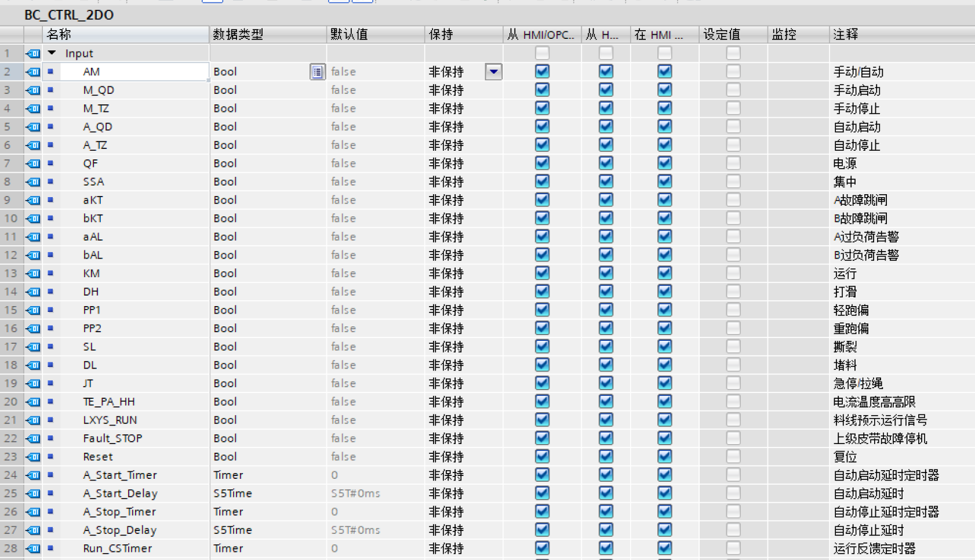Uncheck the 从 H... checkbox for A_Start_Delay
The image size is (975, 560).
(606, 493)
